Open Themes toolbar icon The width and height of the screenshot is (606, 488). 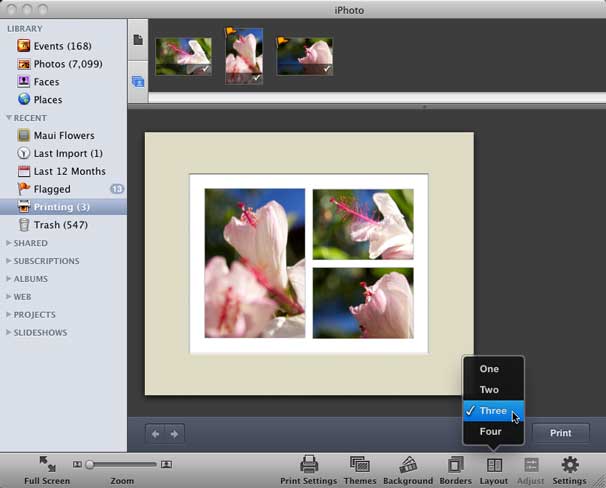click(360, 464)
